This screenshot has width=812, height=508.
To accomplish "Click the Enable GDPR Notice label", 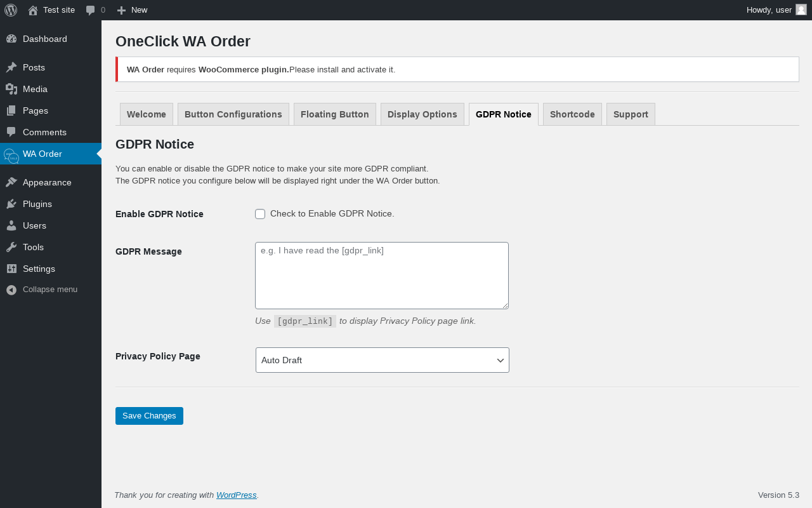I will (x=159, y=214).
